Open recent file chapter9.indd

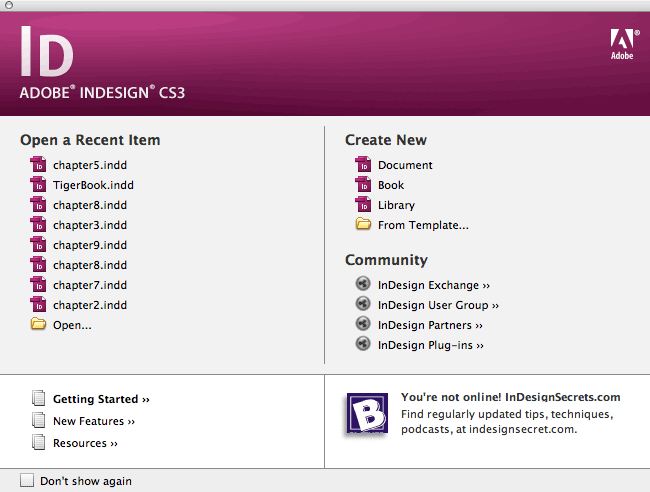pyautogui.click(x=90, y=245)
